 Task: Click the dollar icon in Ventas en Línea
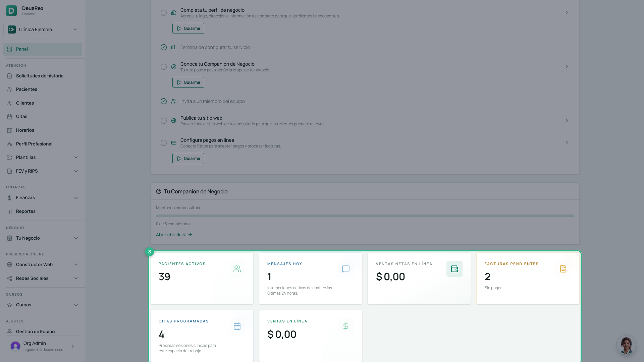(345, 326)
